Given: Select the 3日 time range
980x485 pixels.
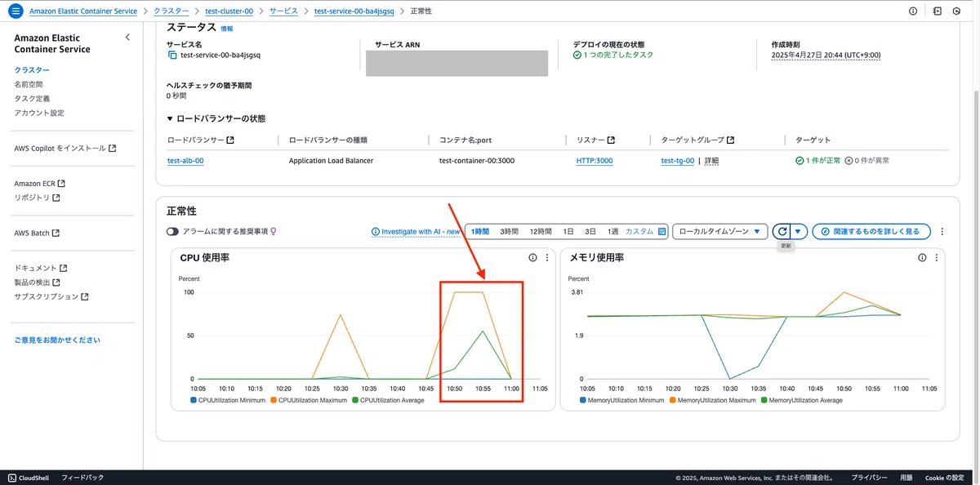Looking at the screenshot, I should [x=590, y=232].
